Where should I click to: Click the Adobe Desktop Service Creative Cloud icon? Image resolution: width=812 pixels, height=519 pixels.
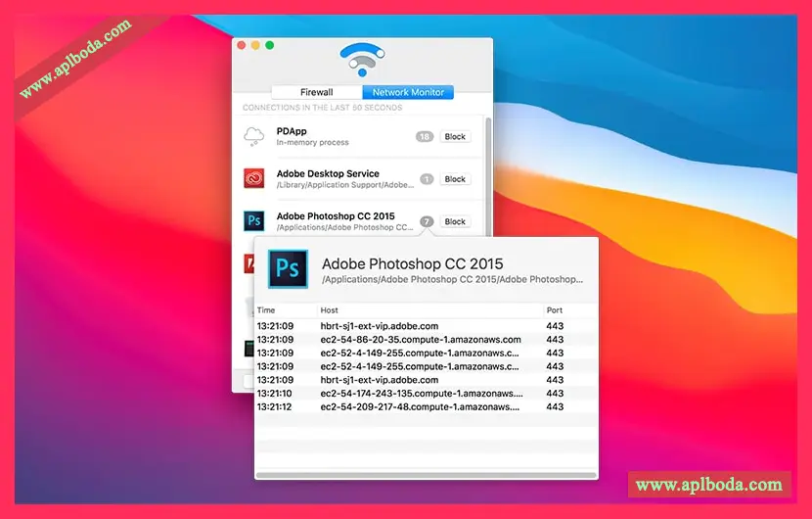[x=254, y=179]
